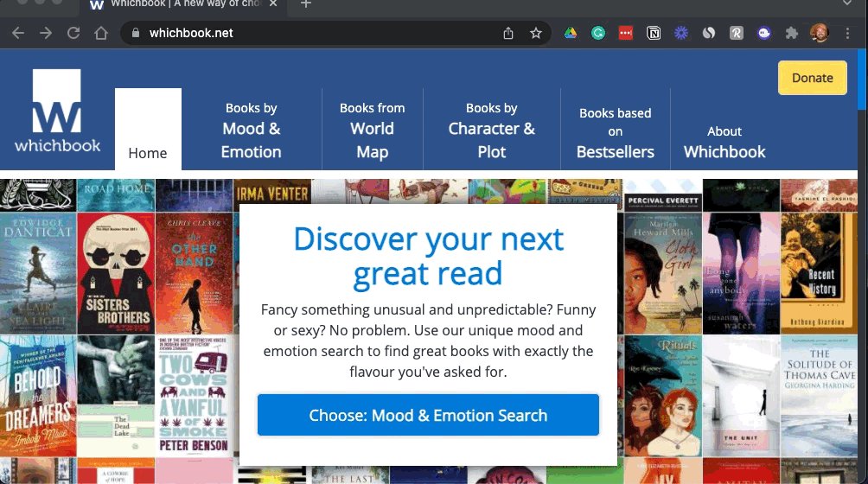Open the Rituals book cover
The width and height of the screenshot is (868, 484).
663,396
